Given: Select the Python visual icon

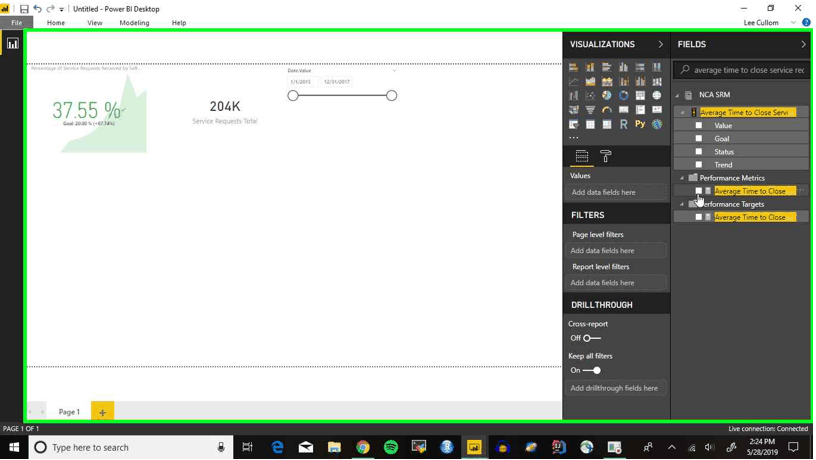Looking at the screenshot, I should tap(640, 124).
